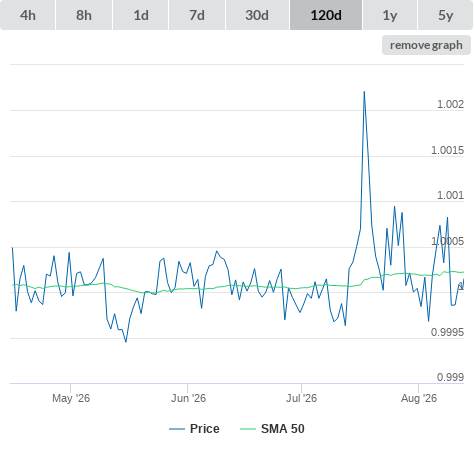Toggle the SMA 50 legend label

tap(283, 429)
